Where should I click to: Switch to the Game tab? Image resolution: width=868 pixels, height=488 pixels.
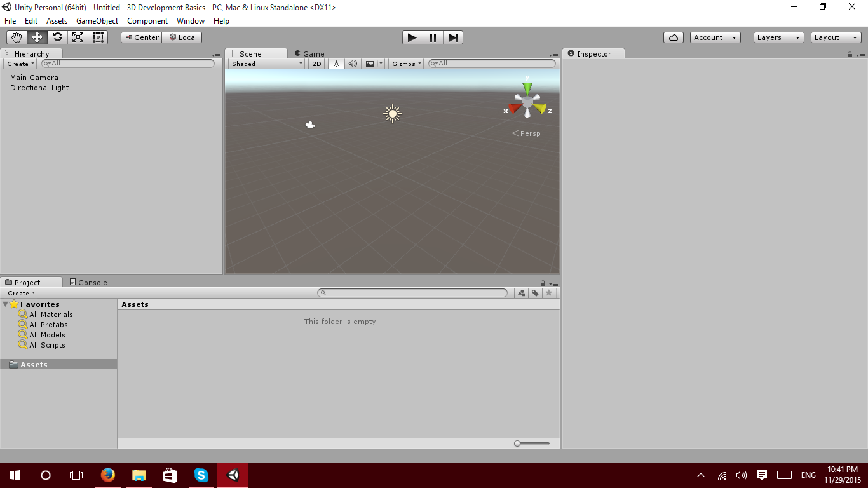[x=309, y=54]
